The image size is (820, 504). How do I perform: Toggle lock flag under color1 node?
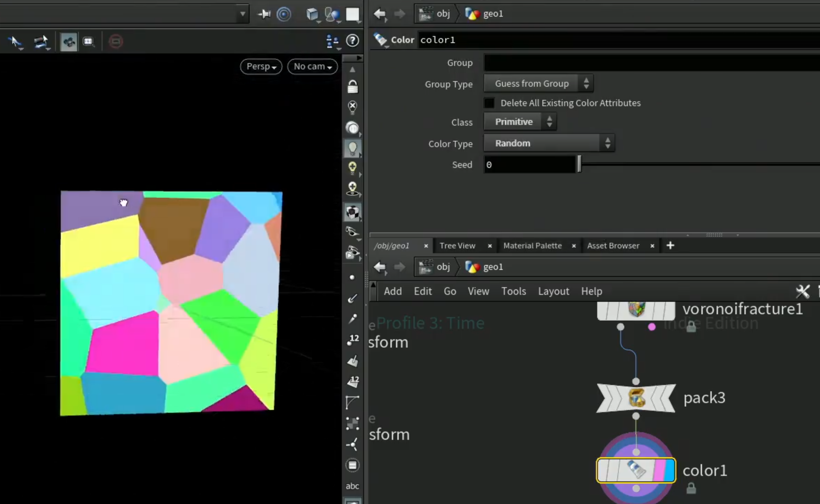click(691, 488)
